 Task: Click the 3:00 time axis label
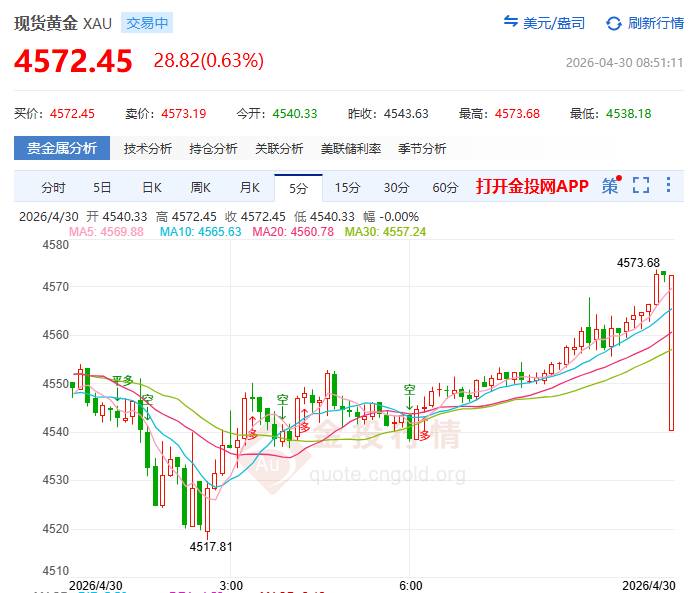(x=231, y=585)
